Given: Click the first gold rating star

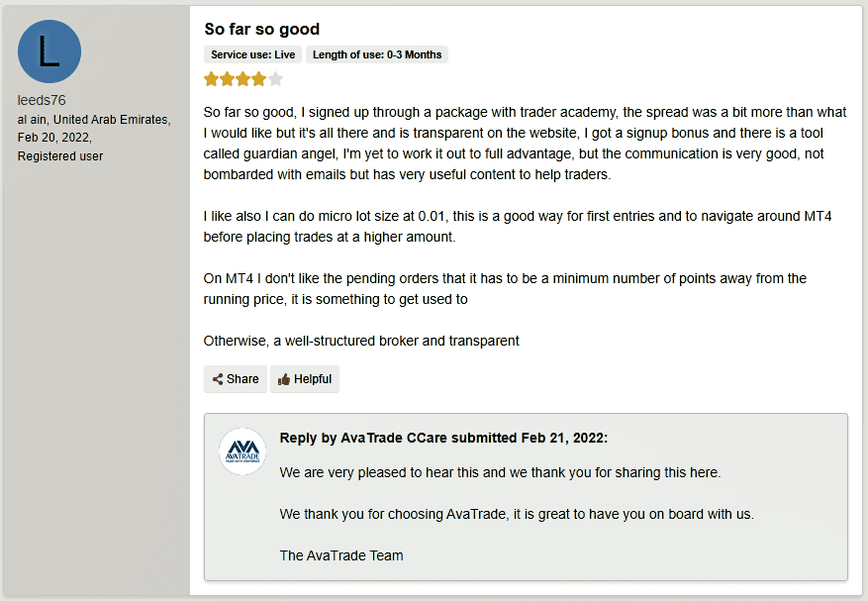Looking at the screenshot, I should point(211,79).
